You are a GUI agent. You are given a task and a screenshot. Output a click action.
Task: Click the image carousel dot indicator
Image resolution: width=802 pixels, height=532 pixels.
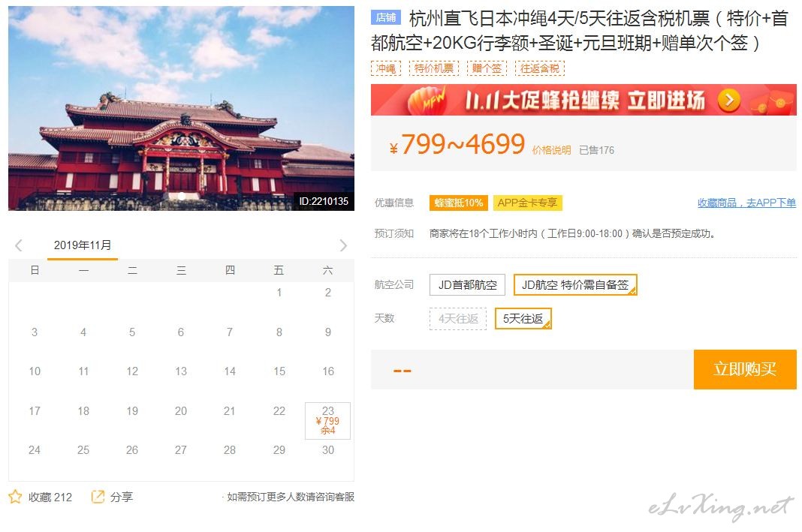point(181,197)
